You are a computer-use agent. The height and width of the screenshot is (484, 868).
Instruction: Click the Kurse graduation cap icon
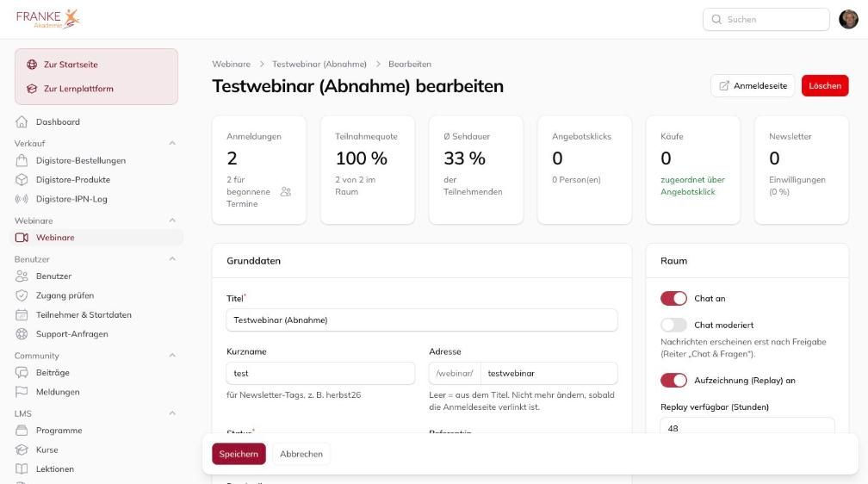tap(22, 450)
